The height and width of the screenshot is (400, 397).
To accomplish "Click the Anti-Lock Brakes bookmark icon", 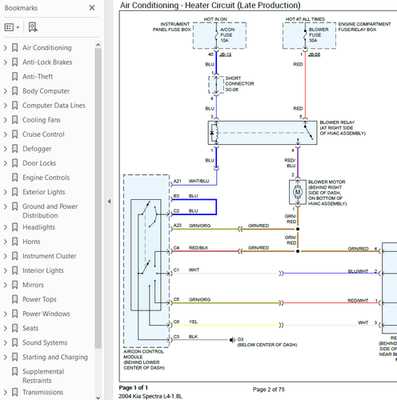I will (x=15, y=62).
